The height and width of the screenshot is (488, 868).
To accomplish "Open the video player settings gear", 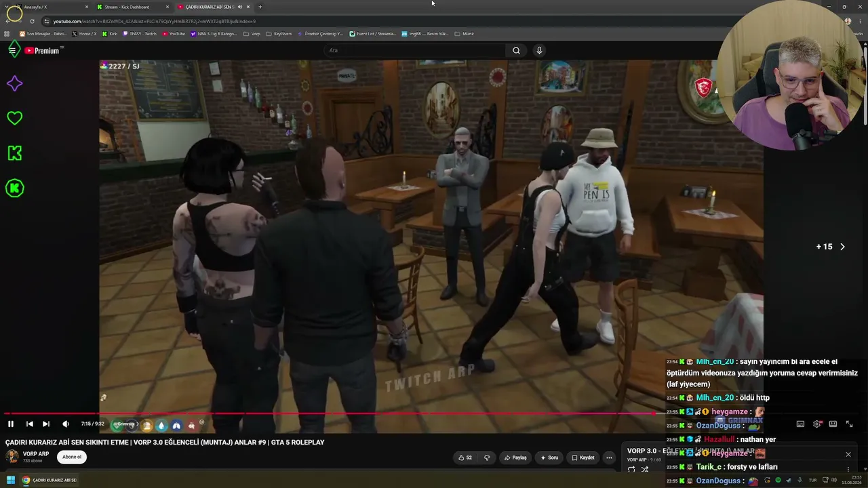I will tap(816, 424).
